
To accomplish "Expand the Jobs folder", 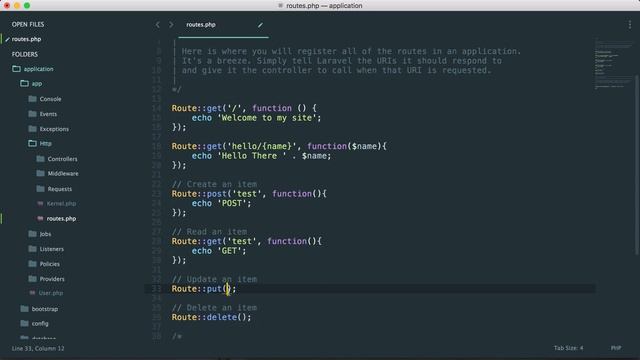I will pos(45,234).
